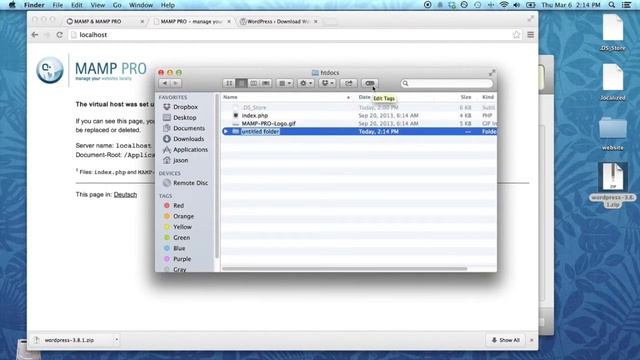This screenshot has width=640, height=360.
Task: Click the volume icon in menu bar
Action: tap(517, 5)
